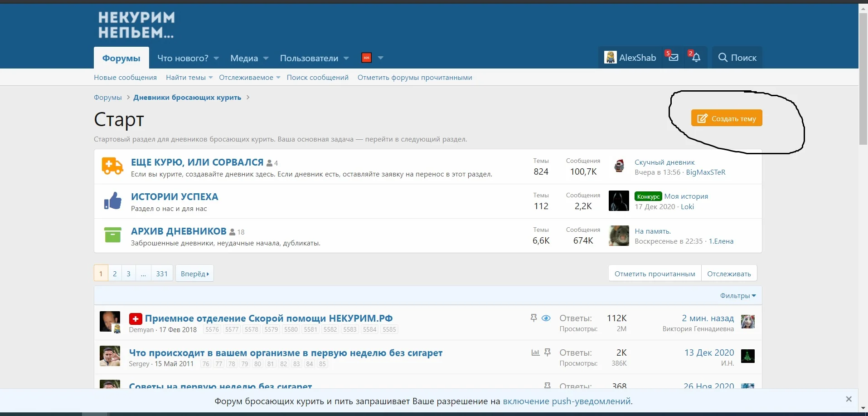
Task: Click the ambulance icon for ЕЩЕ КУРЮ section
Action: [x=112, y=166]
